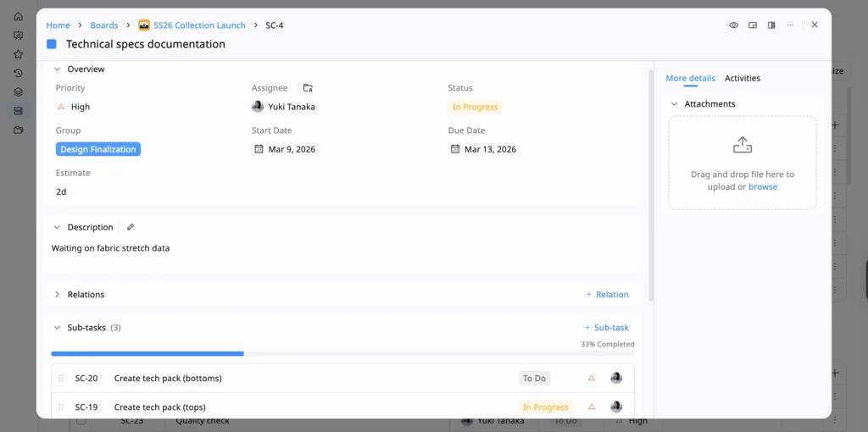Toggle the side panel layout icon
Viewport: 868px width, 432px height.
point(771,25)
